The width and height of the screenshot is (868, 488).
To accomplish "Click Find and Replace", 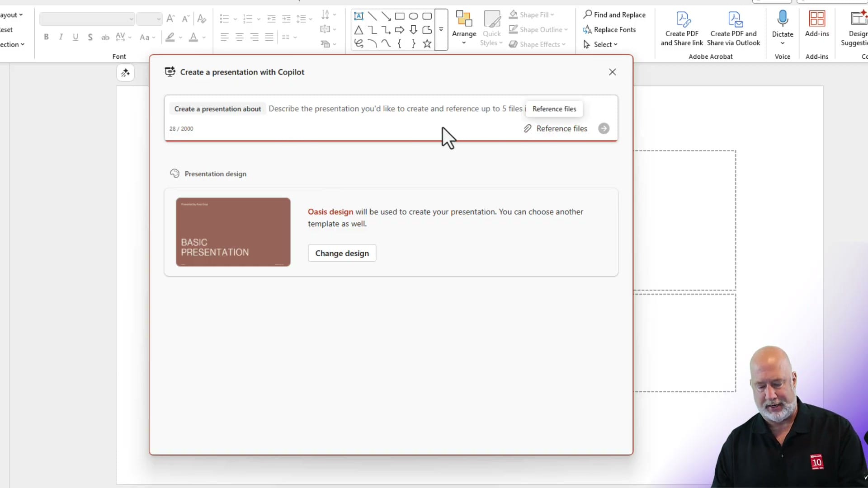I will [615, 14].
